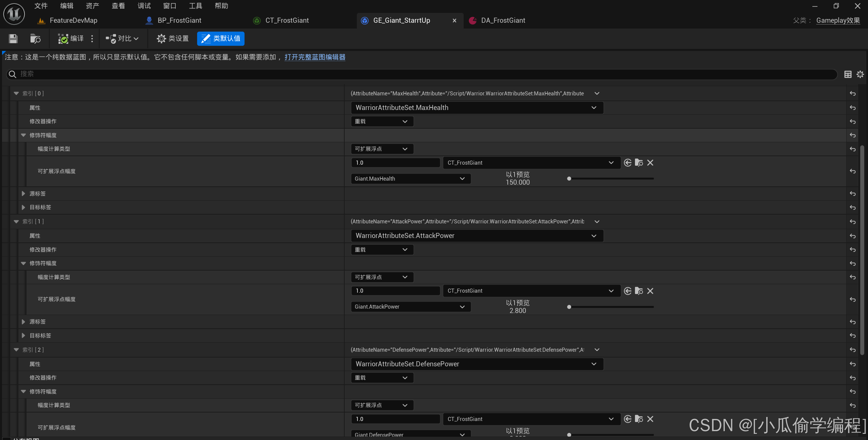Browse to MaxHealth curve table asset
The image size is (868, 440).
[x=639, y=163]
